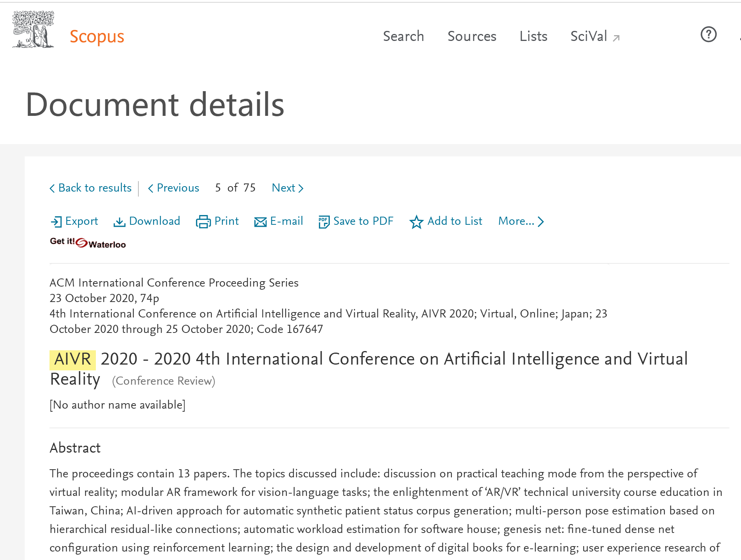
Task: Expand the More... options
Action: tap(521, 221)
